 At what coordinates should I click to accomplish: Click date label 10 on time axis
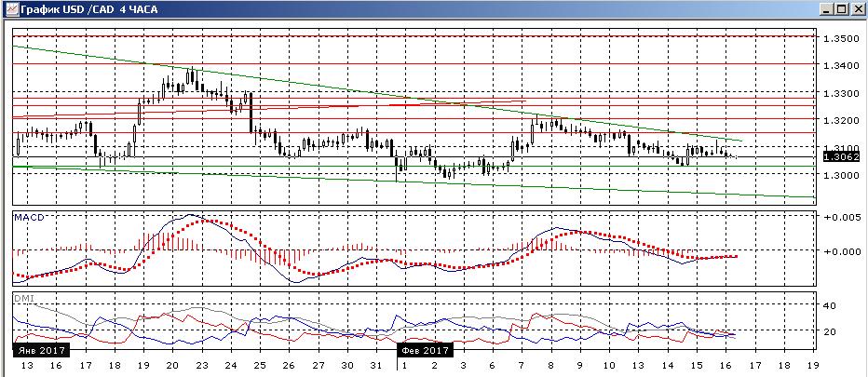[608, 366]
